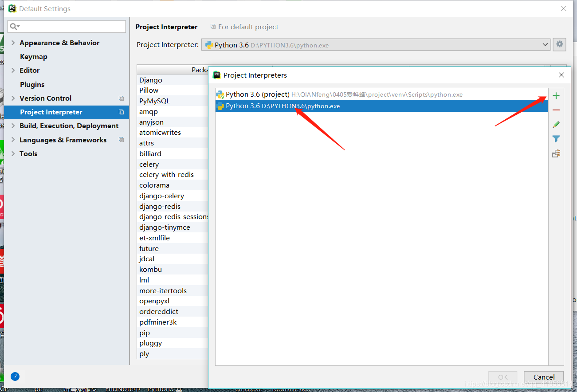Select the celery-with-redis package row
The width and height of the screenshot is (577, 392).
point(173,174)
